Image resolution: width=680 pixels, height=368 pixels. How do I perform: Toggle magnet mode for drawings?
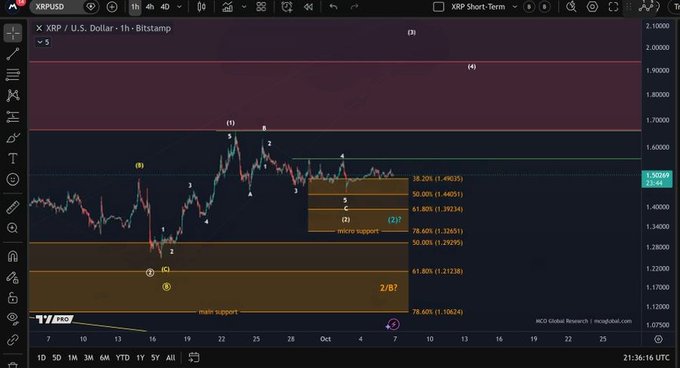[x=13, y=257]
